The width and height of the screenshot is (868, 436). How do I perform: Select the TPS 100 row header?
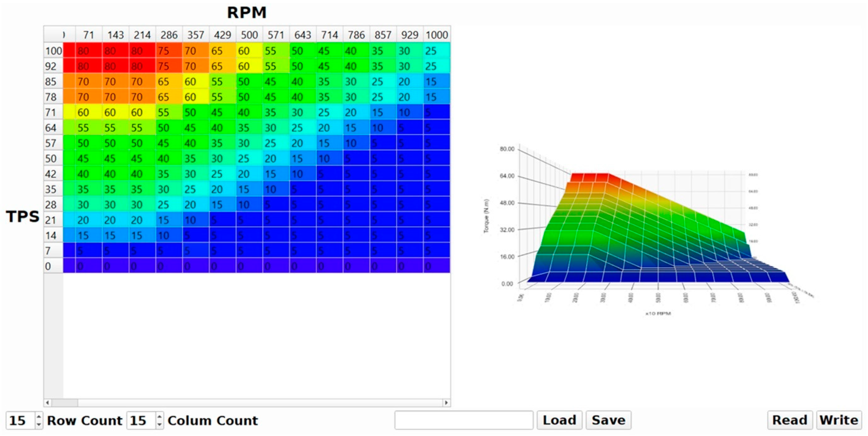[x=53, y=51]
